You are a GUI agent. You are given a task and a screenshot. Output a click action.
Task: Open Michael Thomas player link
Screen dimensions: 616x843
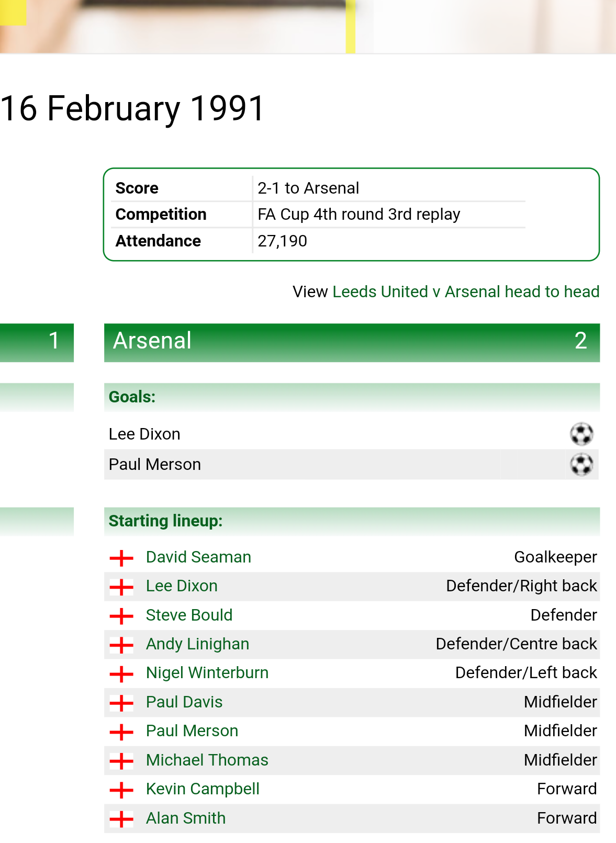click(x=207, y=760)
